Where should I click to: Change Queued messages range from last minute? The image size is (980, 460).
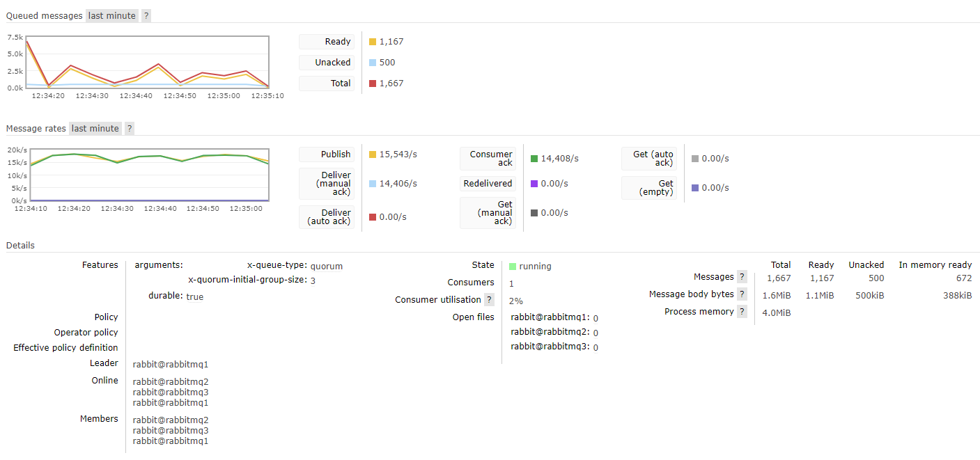click(111, 15)
